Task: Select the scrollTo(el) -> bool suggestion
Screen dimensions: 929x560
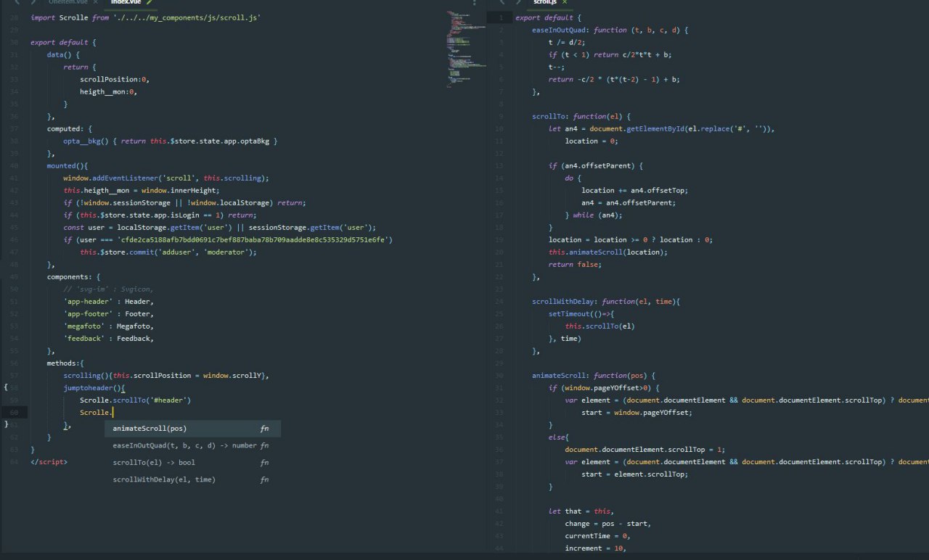Action: pos(192,463)
